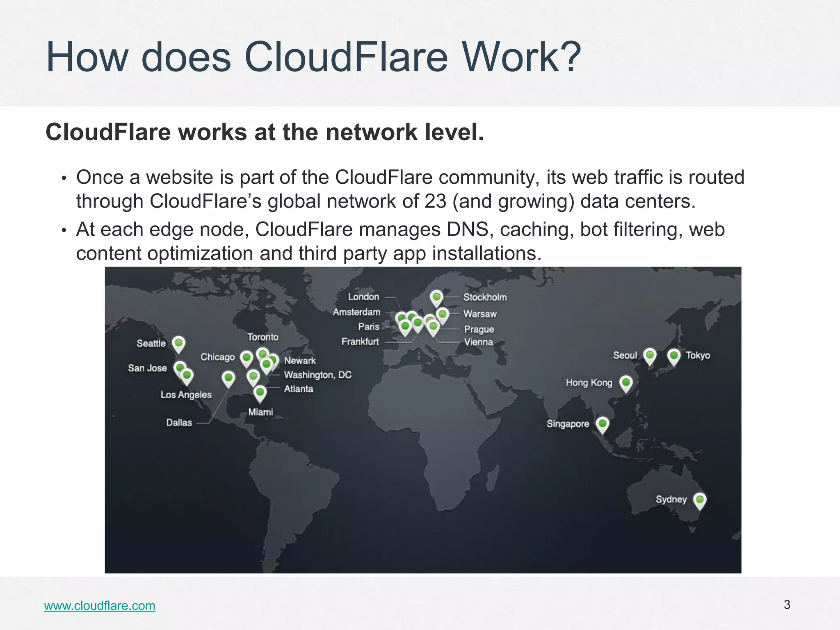The width and height of the screenshot is (840, 630).
Task: Click the Hong Kong map pin
Action: coord(626,384)
